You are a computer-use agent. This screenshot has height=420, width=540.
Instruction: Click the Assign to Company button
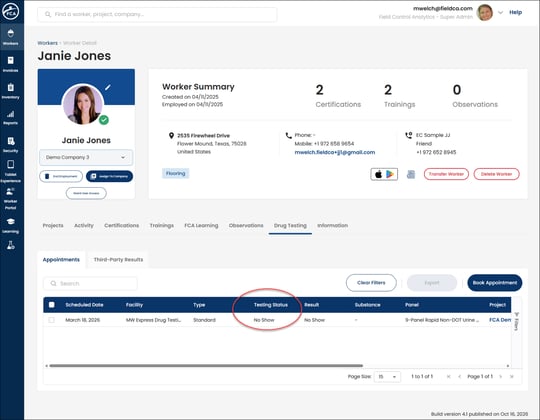(x=109, y=176)
